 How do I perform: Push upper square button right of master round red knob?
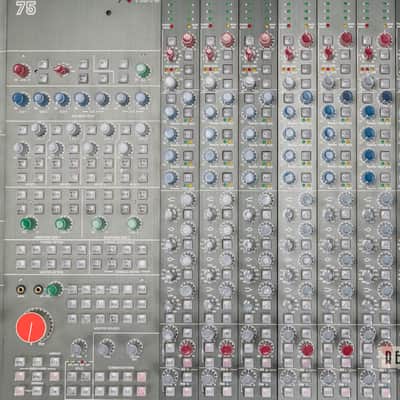point(43,63)
